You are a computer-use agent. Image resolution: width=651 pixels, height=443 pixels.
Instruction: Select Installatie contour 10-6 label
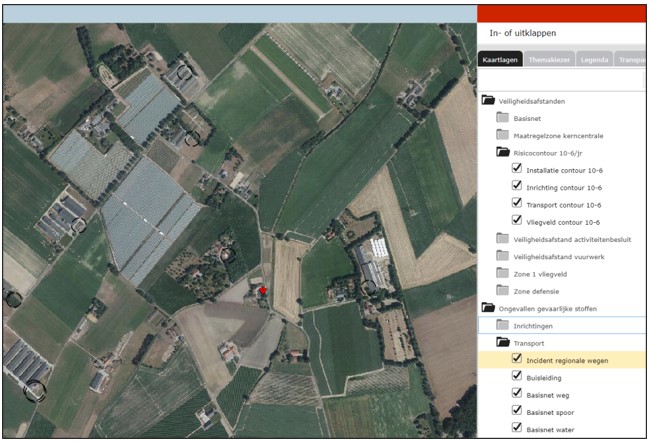point(565,171)
